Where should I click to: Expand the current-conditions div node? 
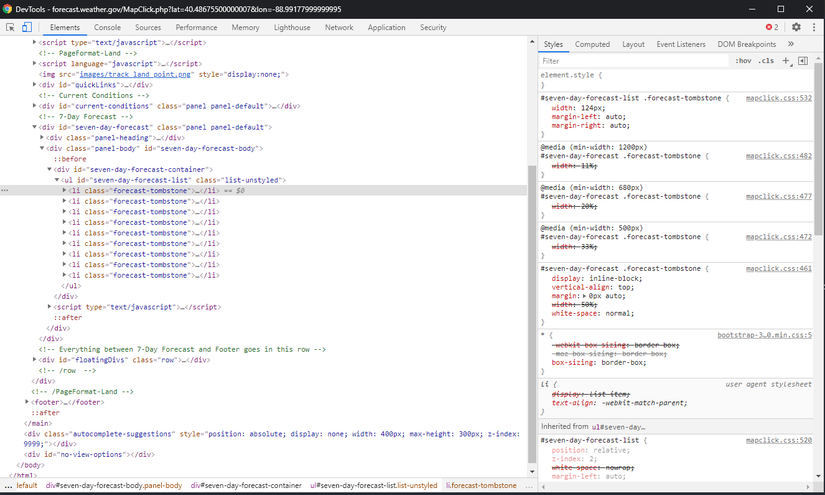[35, 106]
